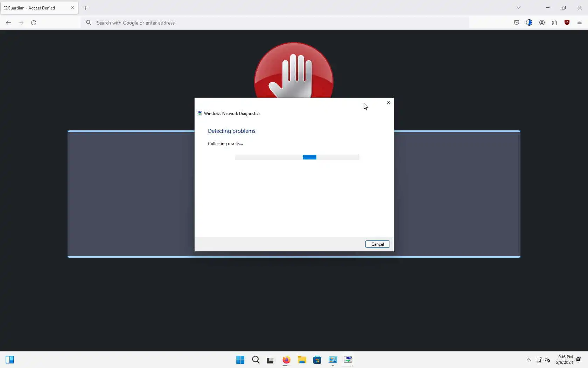This screenshot has height=368, width=588.
Task: Select the E2Guardian - Access Denied tab
Action: (39, 8)
